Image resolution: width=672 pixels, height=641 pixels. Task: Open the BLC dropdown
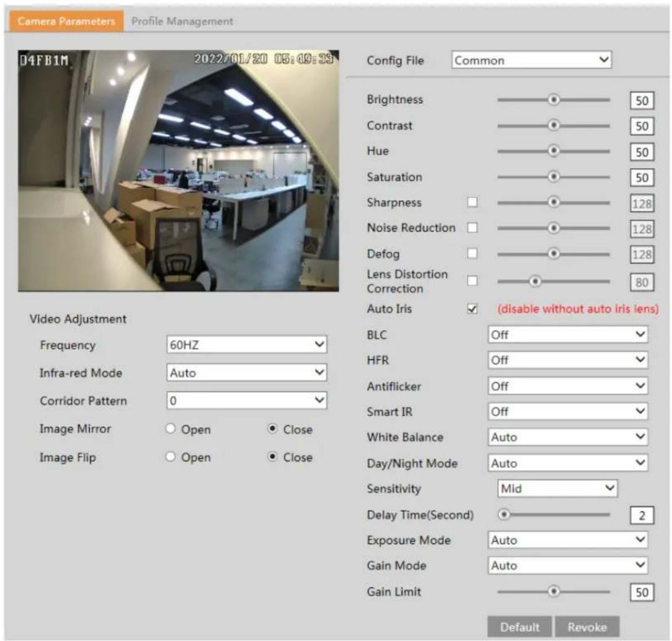click(x=567, y=334)
